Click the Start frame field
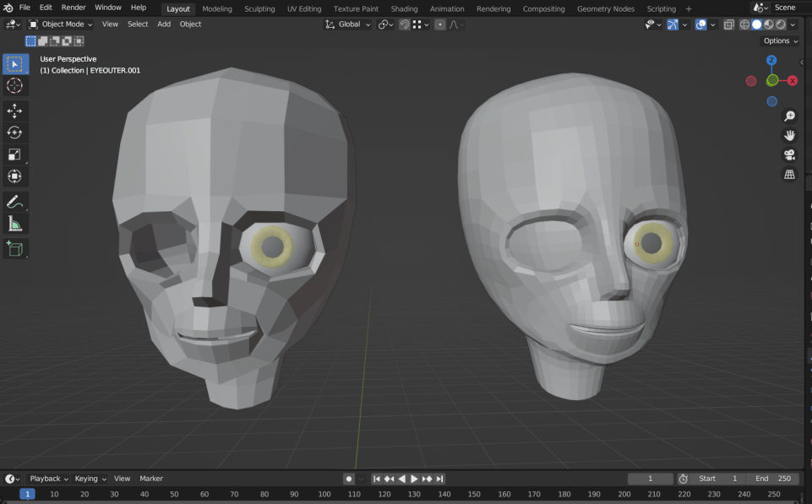Viewport: 812px width, 504px height. coord(717,479)
